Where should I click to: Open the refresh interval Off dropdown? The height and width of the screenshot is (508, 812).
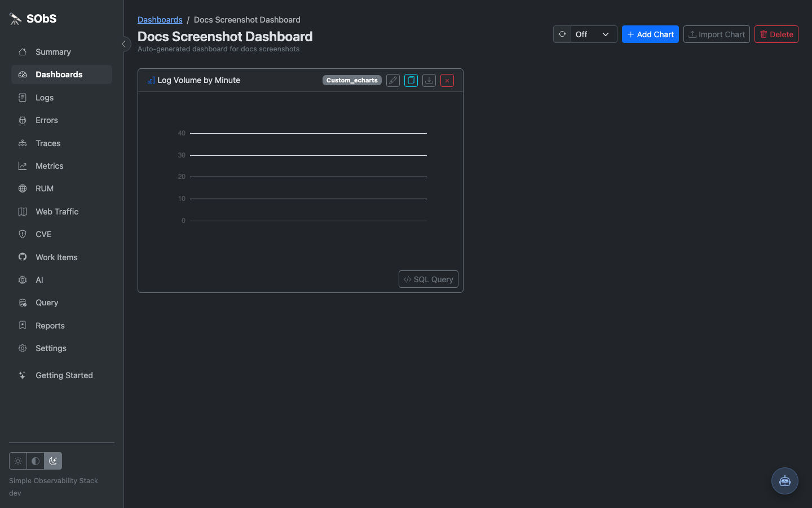click(594, 34)
